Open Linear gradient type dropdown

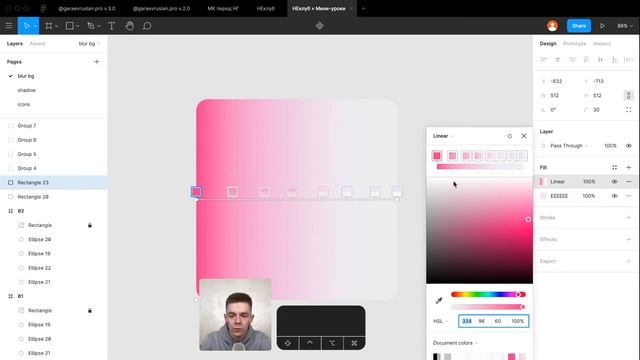click(443, 136)
